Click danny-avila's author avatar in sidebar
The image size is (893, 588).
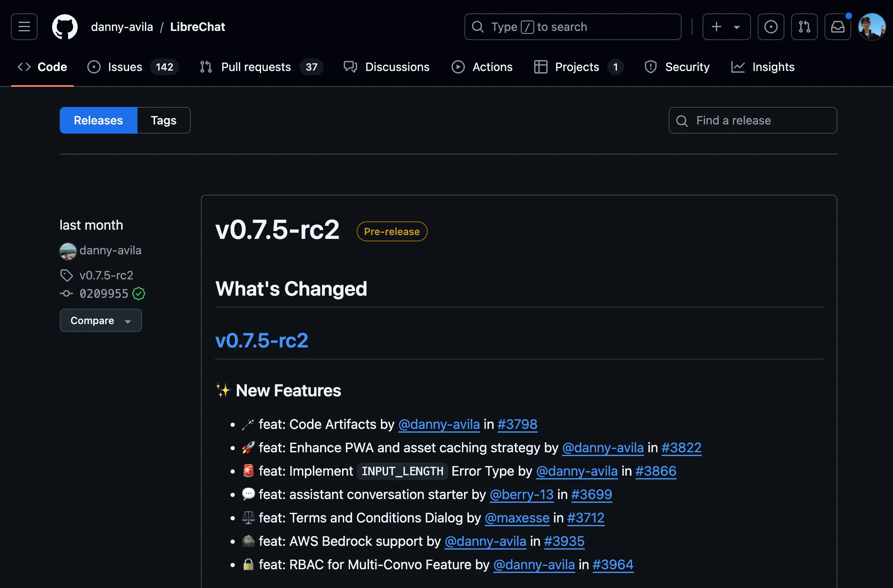coord(68,251)
